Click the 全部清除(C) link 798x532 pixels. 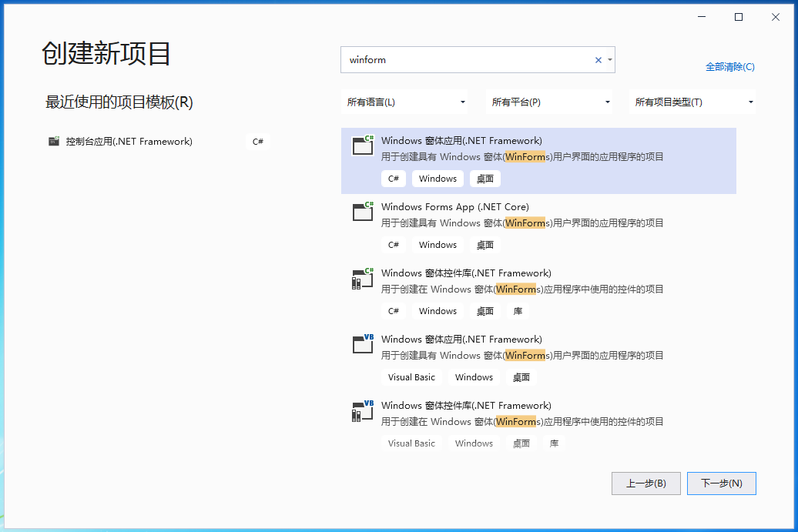[x=729, y=67]
